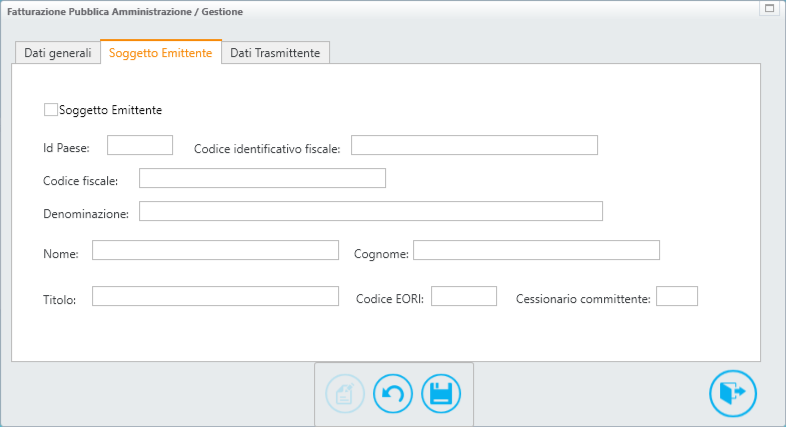Click the Nome text field
This screenshot has height=427, width=786.
[x=215, y=251]
